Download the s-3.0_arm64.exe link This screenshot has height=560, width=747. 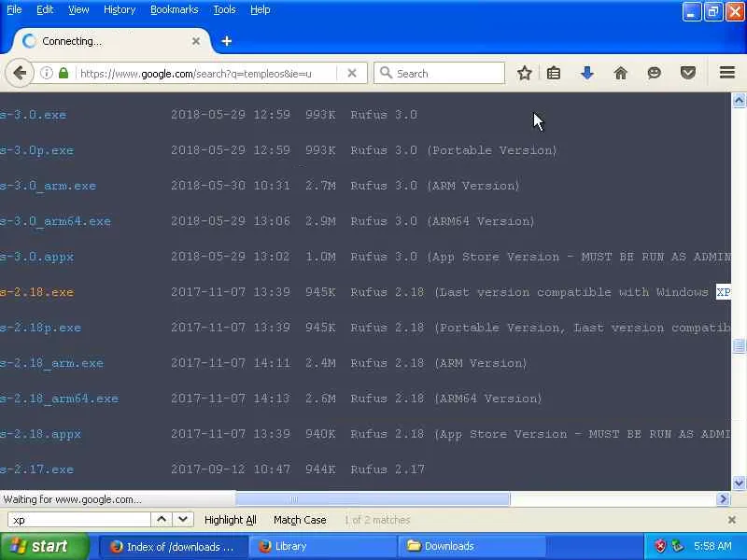click(55, 221)
